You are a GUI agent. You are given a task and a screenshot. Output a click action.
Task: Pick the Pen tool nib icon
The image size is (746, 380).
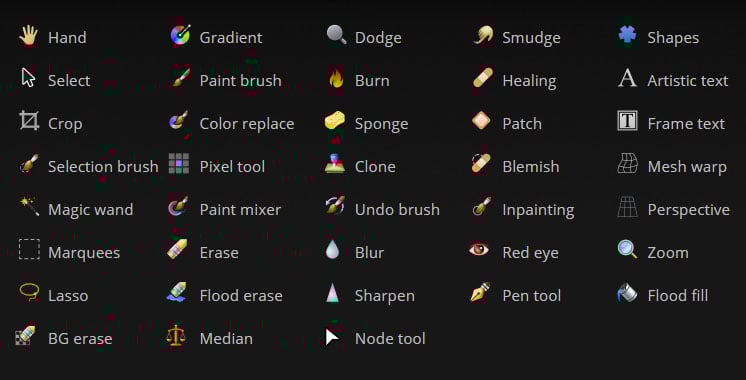pyautogui.click(x=480, y=292)
